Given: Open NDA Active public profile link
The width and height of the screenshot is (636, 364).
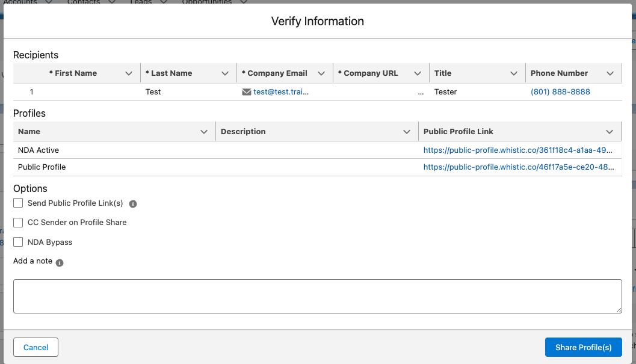Looking at the screenshot, I should coord(518,150).
